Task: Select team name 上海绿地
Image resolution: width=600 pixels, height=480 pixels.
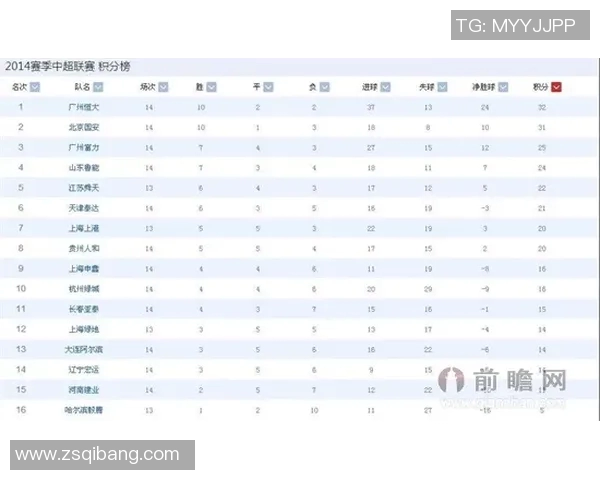Action: (x=84, y=330)
